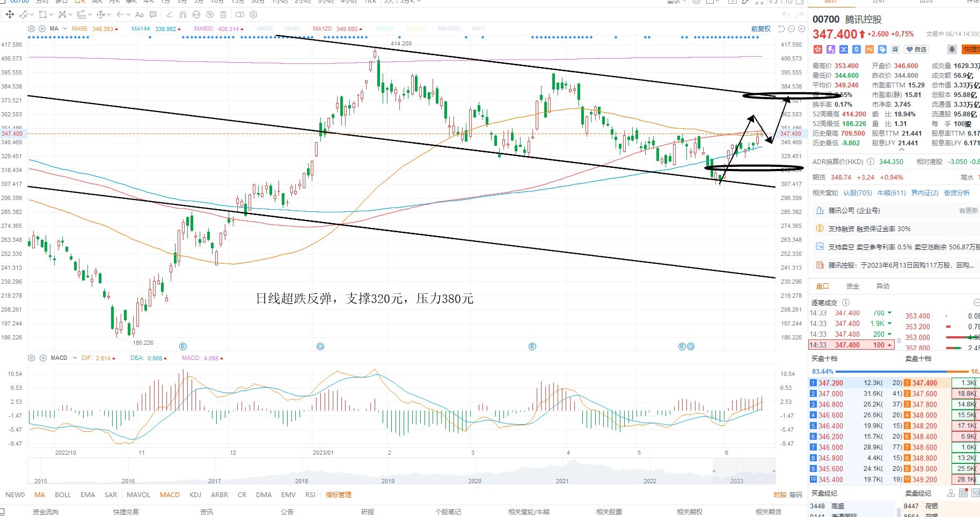Set price alert with bell icon
980x517 pixels.
pos(952,49)
